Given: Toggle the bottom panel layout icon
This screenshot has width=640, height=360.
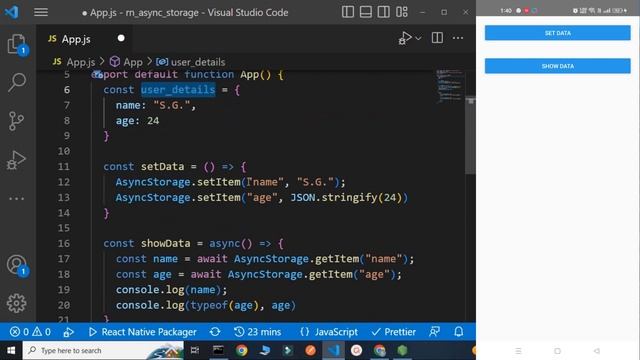Looking at the screenshot, I should click(366, 12).
